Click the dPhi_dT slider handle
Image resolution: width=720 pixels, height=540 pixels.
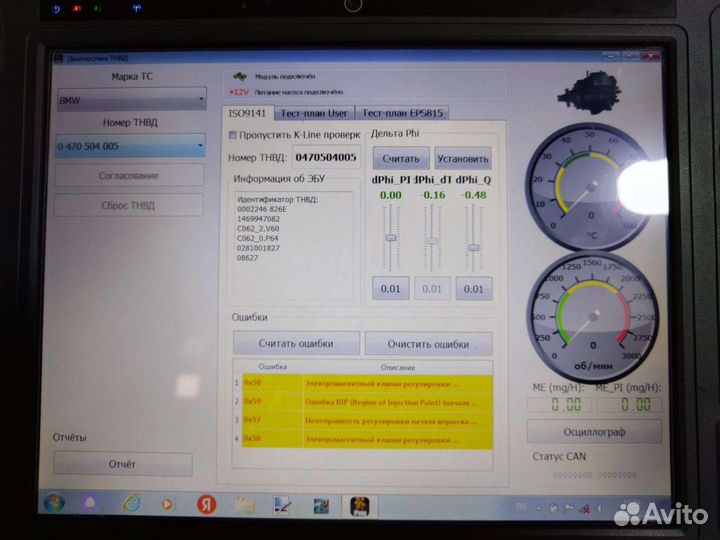pos(432,241)
